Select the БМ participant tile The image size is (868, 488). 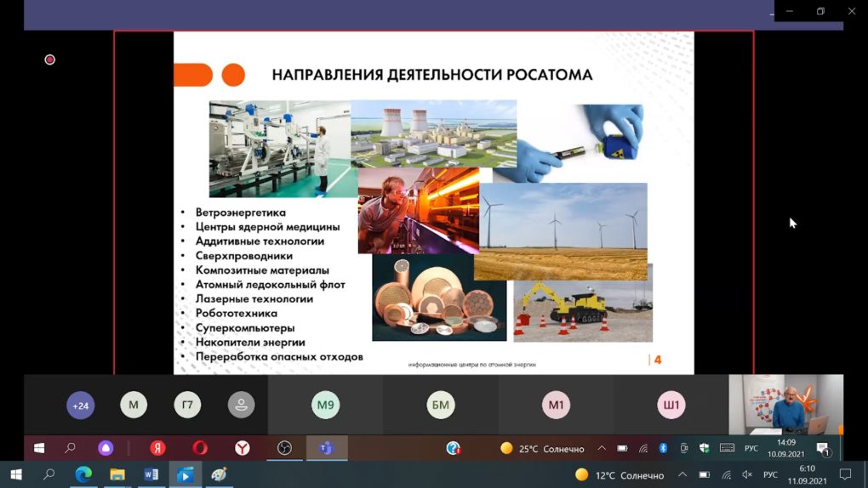click(440, 406)
